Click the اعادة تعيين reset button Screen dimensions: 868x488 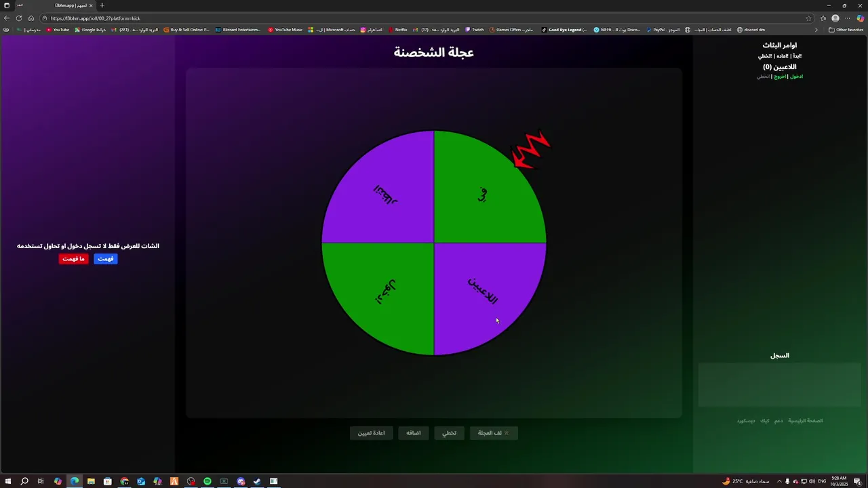371,433
